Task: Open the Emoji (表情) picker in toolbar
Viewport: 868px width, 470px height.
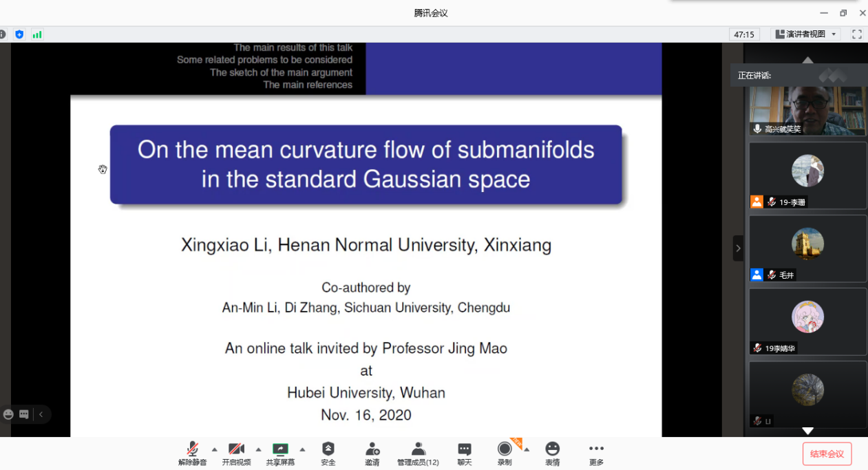Action: pos(553,453)
